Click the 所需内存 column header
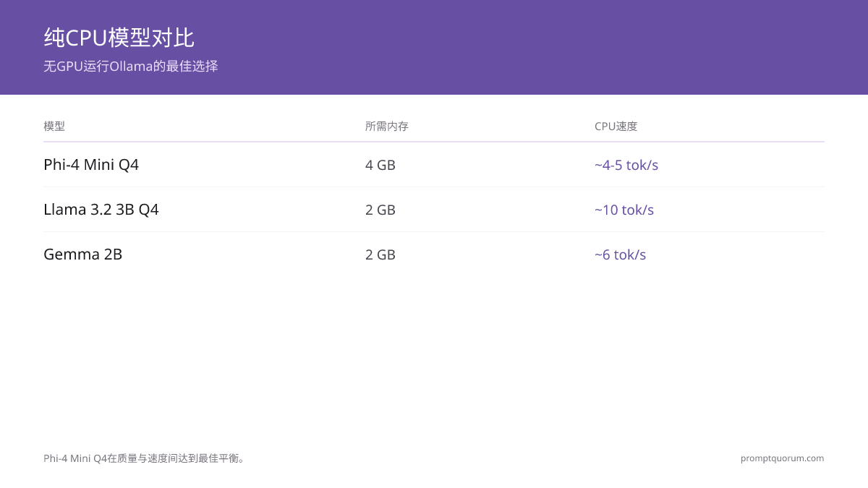 click(387, 127)
